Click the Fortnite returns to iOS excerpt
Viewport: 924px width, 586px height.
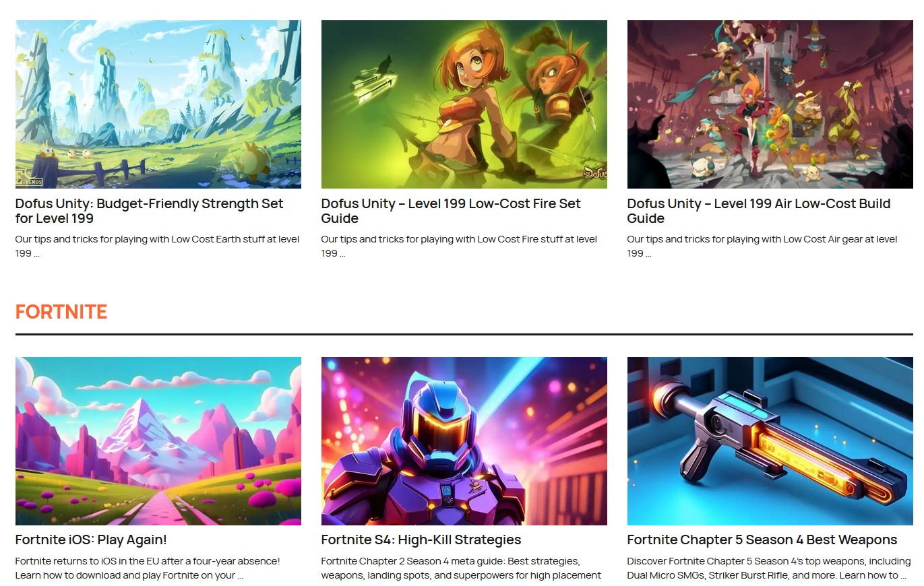coord(148,568)
